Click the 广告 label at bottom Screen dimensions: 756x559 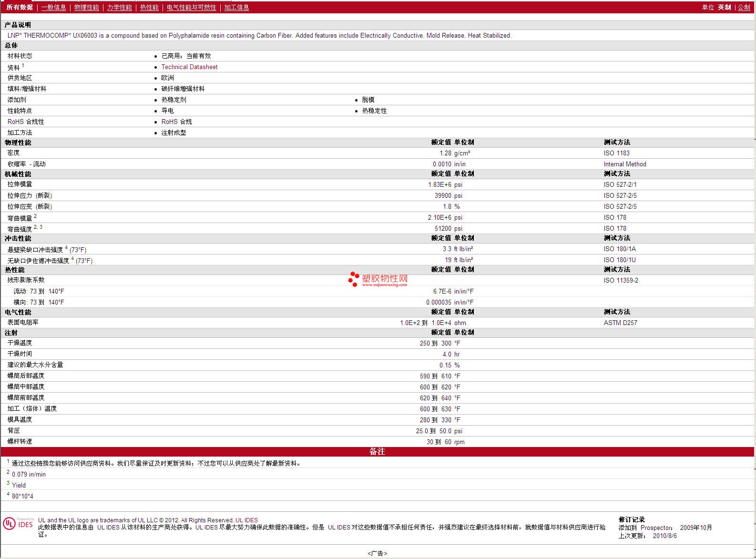pyautogui.click(x=377, y=554)
